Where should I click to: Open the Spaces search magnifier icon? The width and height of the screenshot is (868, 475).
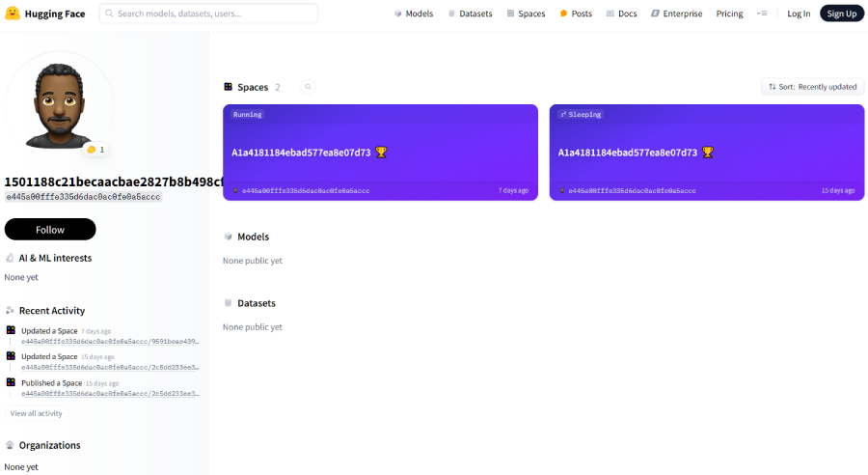click(x=309, y=87)
